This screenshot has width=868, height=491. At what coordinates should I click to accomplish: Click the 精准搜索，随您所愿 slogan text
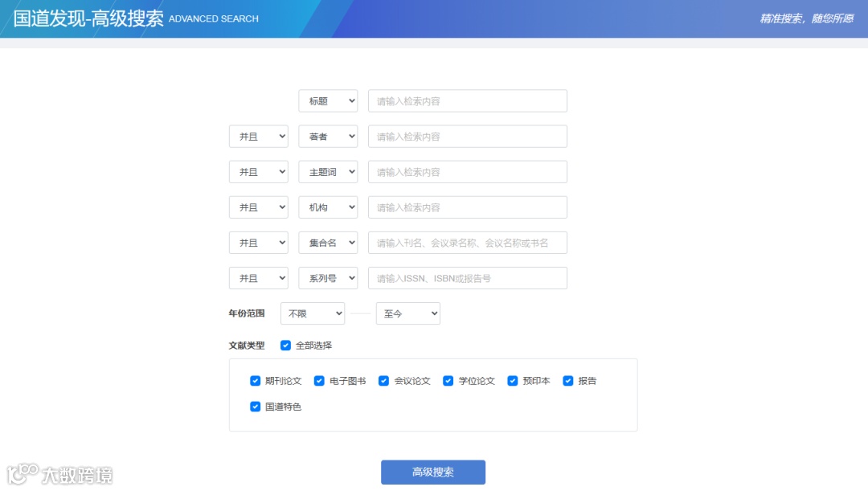pyautogui.click(x=807, y=18)
